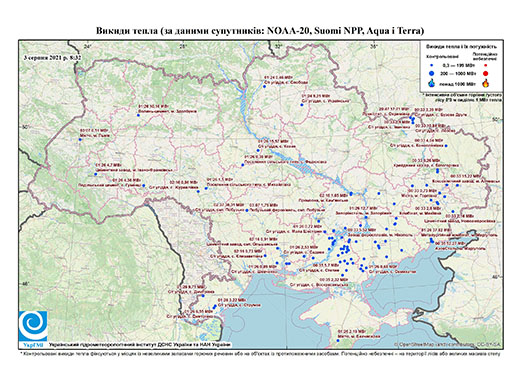Screen dimensions: 520x368
Task: Click the map title about heat emissions
Action: coord(260,31)
